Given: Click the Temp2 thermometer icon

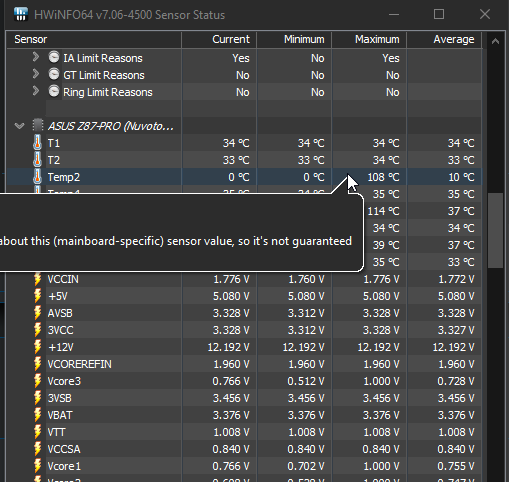Looking at the screenshot, I should (37, 177).
